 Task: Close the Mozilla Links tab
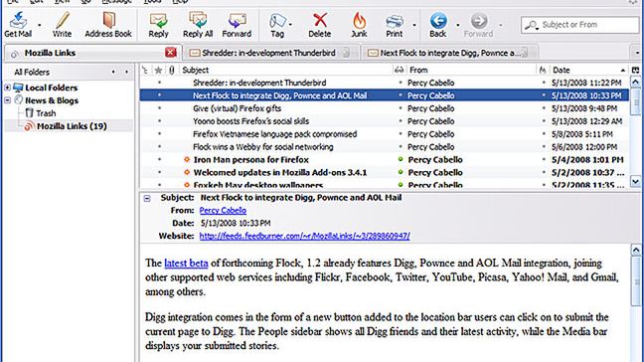[171, 52]
